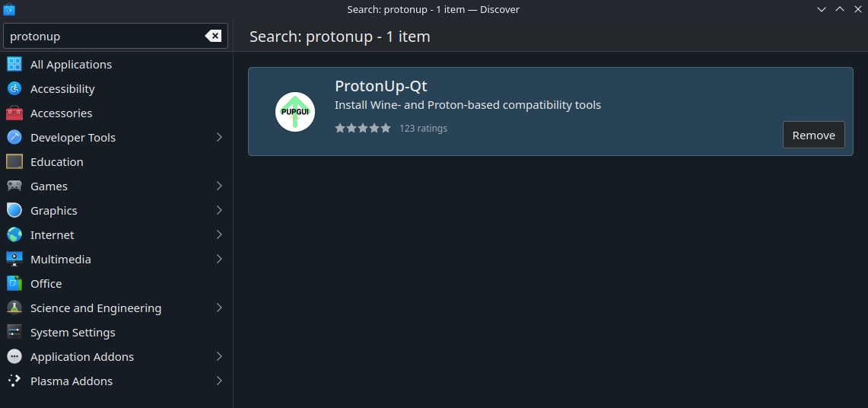Expand the Multimedia category chevron
The height and width of the screenshot is (408, 868).
pos(219,260)
